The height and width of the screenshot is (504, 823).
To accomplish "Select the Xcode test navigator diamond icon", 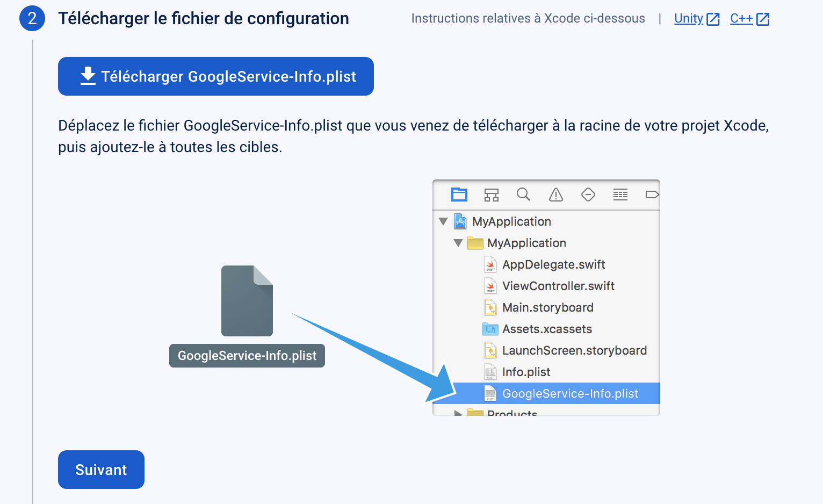I will click(x=588, y=195).
